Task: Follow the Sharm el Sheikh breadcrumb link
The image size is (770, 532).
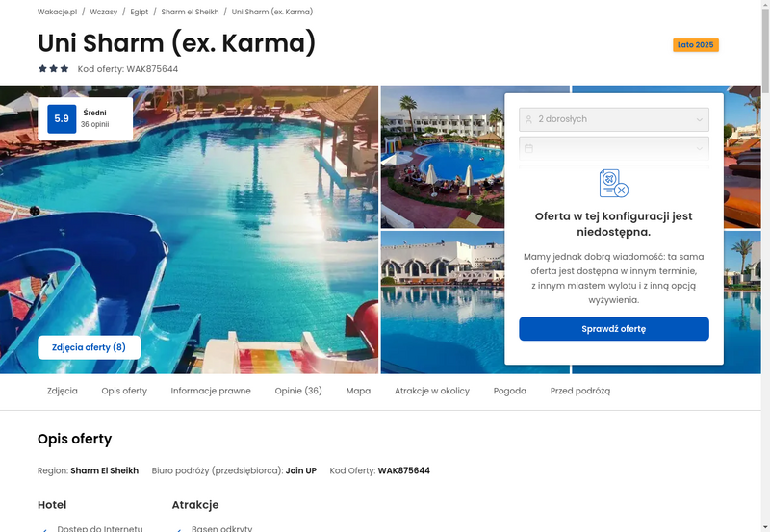Action: pyautogui.click(x=190, y=12)
